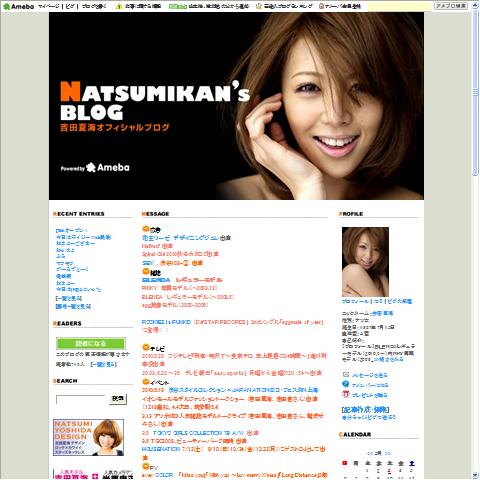Click the red gift present icon
The image size is (480, 480).
(x=346, y=394)
